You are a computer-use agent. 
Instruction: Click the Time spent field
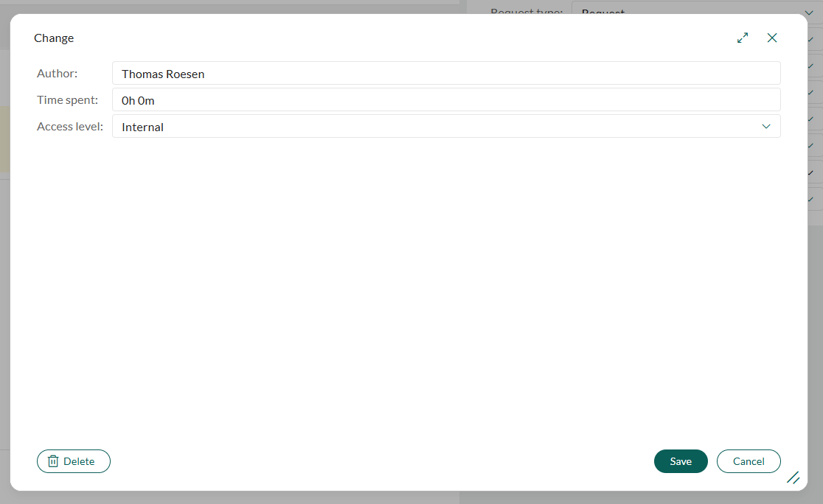coord(446,99)
